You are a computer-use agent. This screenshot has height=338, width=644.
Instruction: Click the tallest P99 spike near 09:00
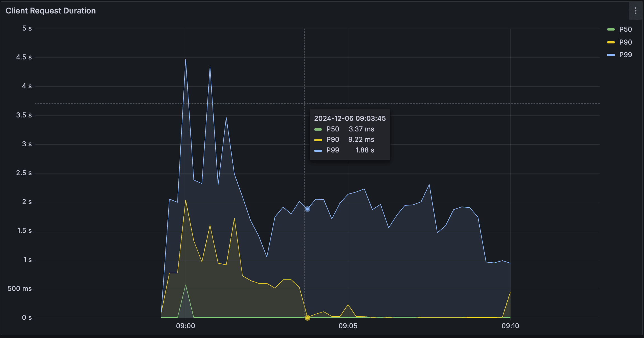click(x=186, y=60)
